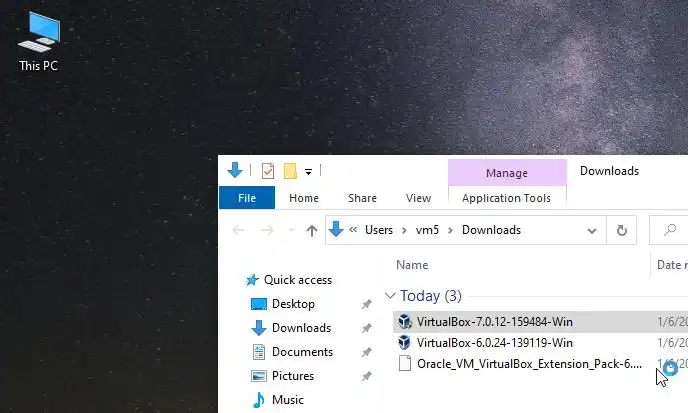Go back with the Back arrow
Viewport: 688px width, 413px height.
(x=238, y=230)
